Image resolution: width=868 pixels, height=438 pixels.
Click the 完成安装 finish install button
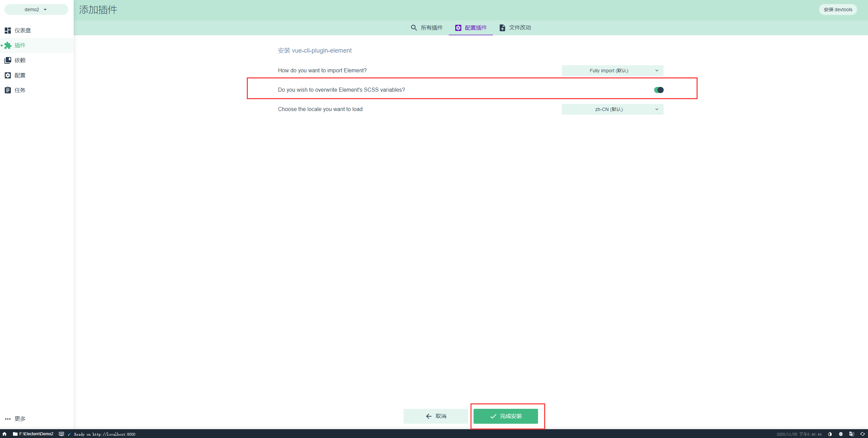click(505, 416)
